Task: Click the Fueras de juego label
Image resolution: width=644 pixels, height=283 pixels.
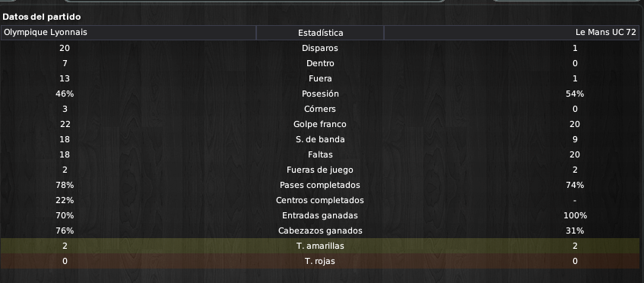Action: [320, 170]
